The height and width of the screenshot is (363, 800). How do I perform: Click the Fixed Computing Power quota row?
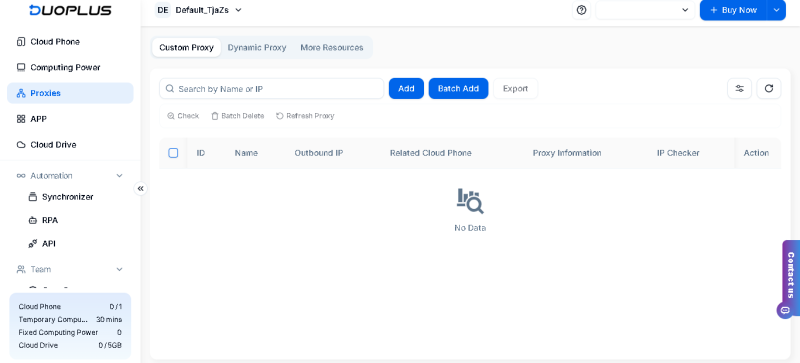tap(70, 332)
